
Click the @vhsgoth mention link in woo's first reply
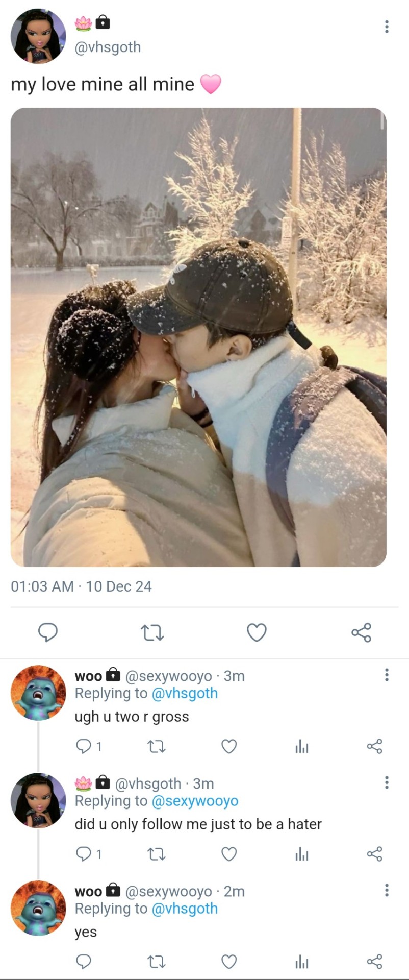coord(185,693)
